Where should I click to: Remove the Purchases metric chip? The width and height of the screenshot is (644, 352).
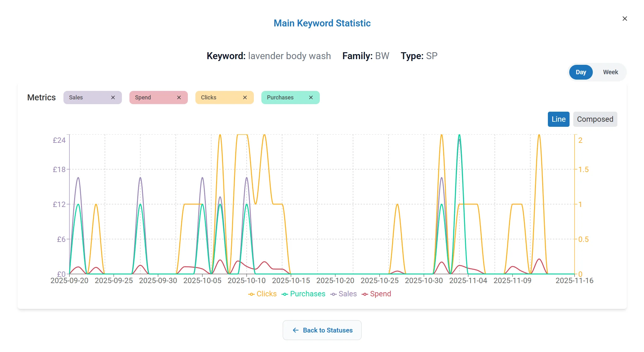(x=311, y=98)
